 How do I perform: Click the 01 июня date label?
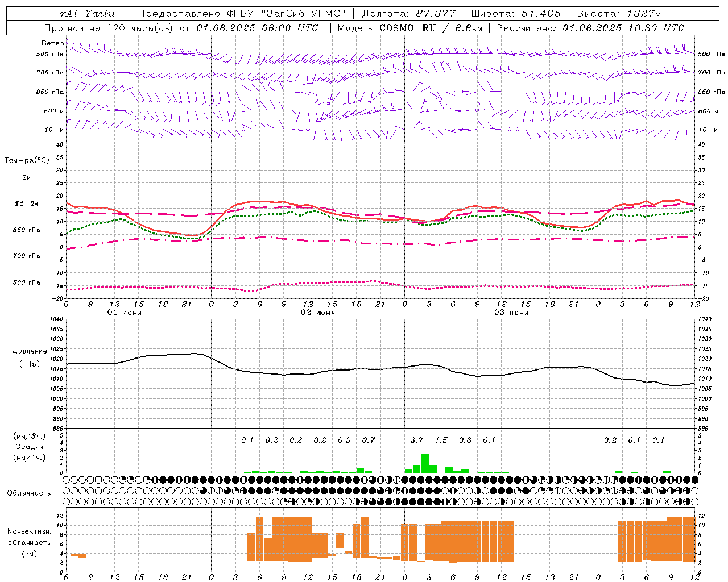125,313
